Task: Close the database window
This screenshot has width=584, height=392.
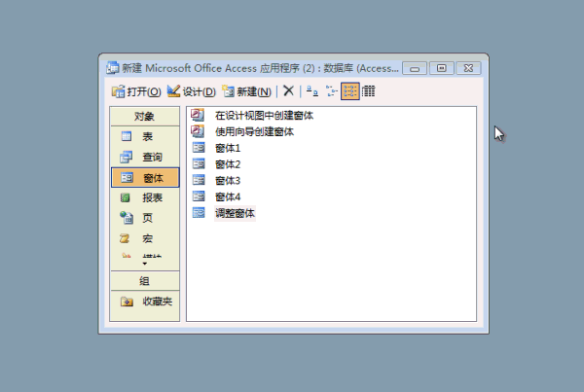Action: [x=468, y=68]
